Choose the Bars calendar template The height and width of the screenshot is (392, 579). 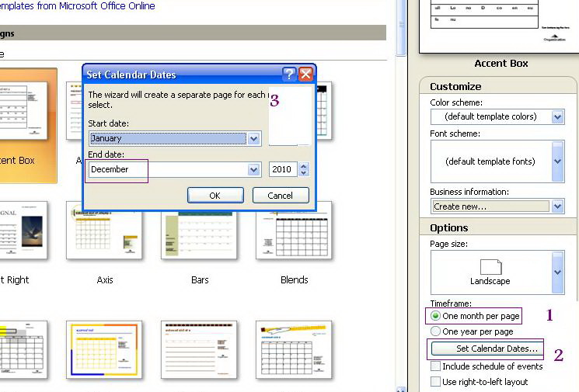coord(200,231)
